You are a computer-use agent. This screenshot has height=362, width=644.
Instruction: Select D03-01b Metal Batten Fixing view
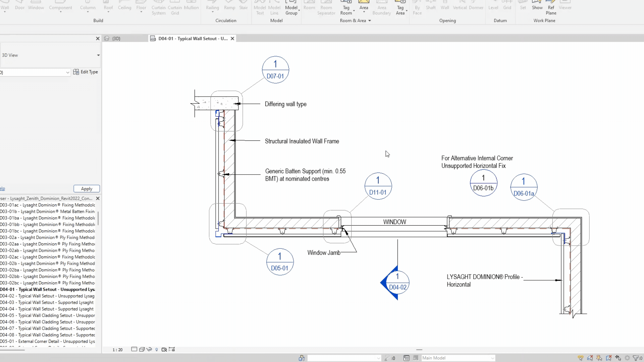pyautogui.click(x=47, y=212)
